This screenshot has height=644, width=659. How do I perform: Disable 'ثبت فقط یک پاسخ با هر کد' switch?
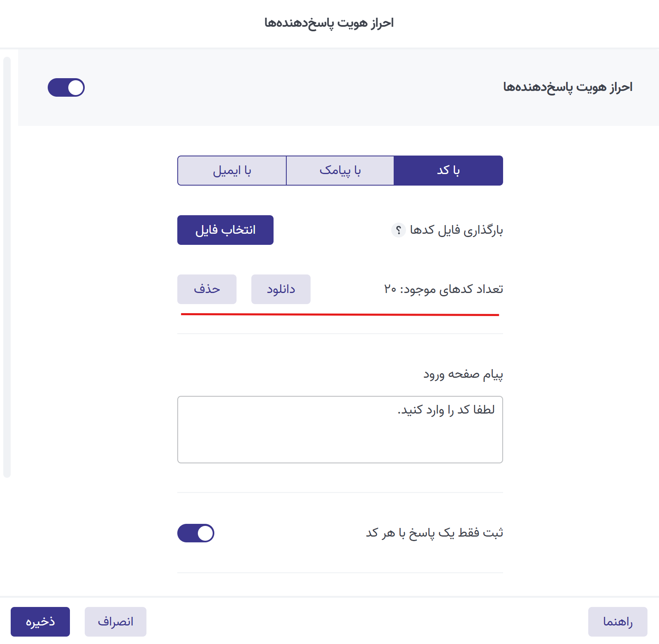pos(196,533)
